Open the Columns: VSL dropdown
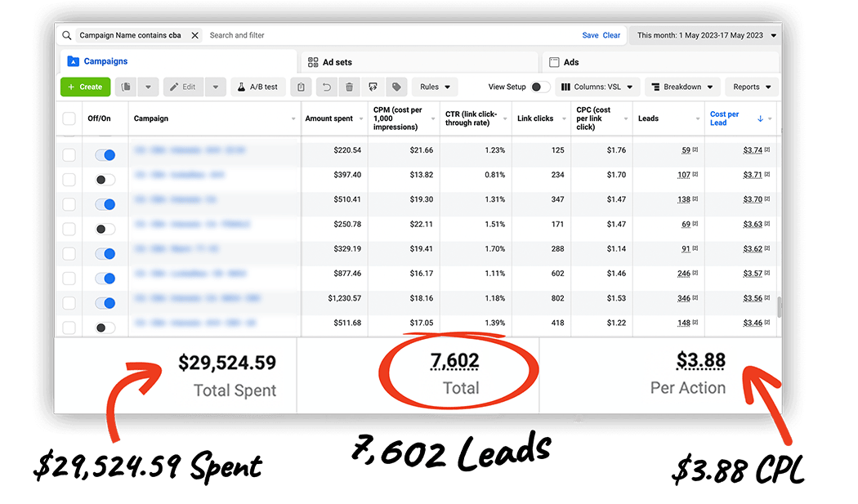The image size is (858, 504). click(x=597, y=87)
